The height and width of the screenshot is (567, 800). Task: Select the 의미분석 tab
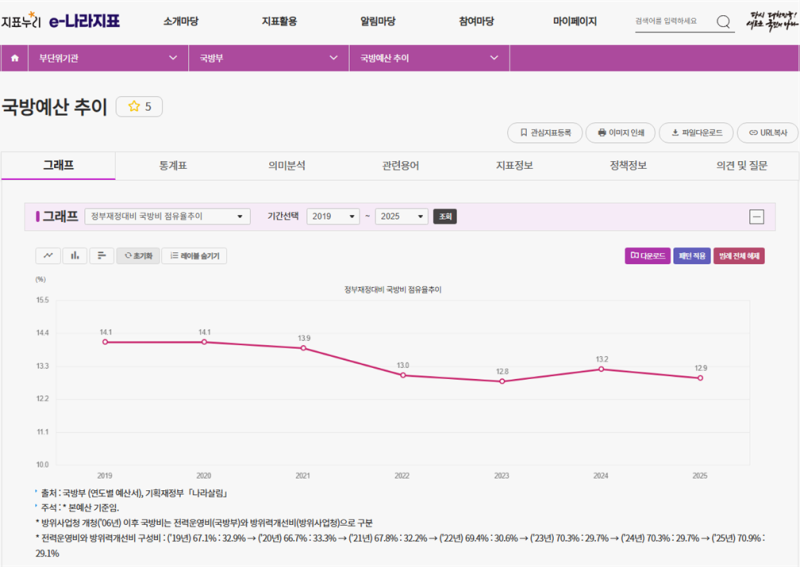coord(287,165)
